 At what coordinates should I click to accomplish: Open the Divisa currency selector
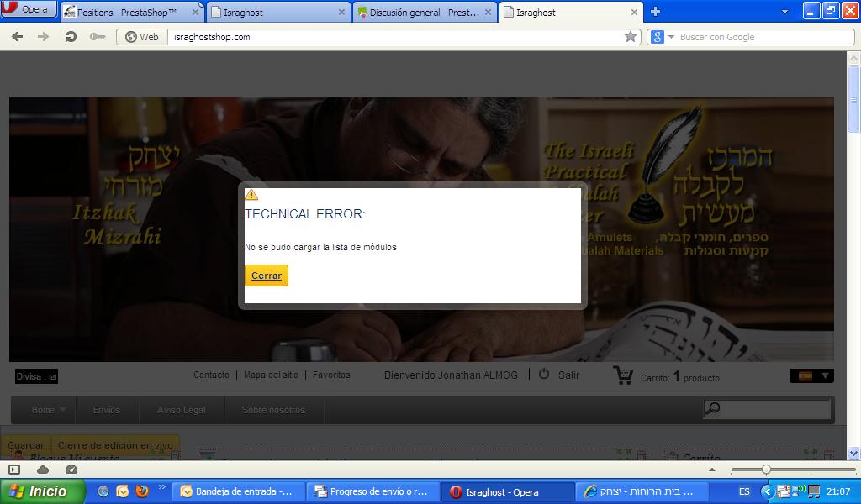(36, 377)
